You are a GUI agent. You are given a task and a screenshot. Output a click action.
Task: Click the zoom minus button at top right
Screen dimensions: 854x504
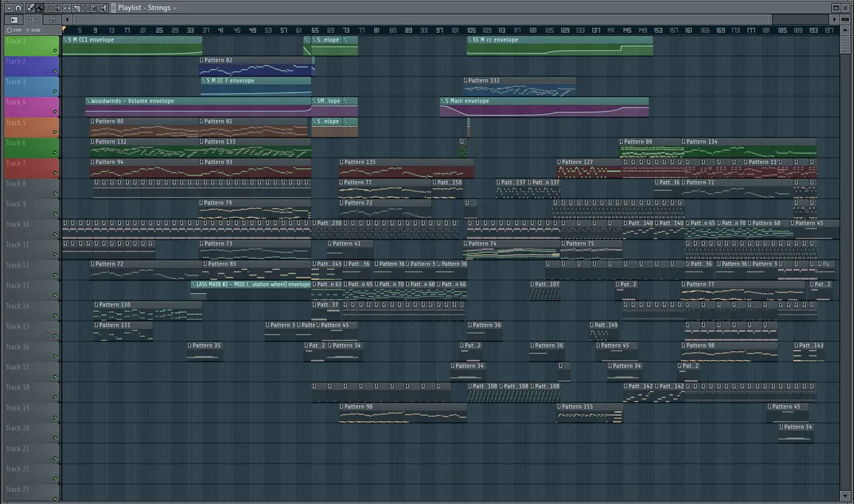(x=845, y=19)
